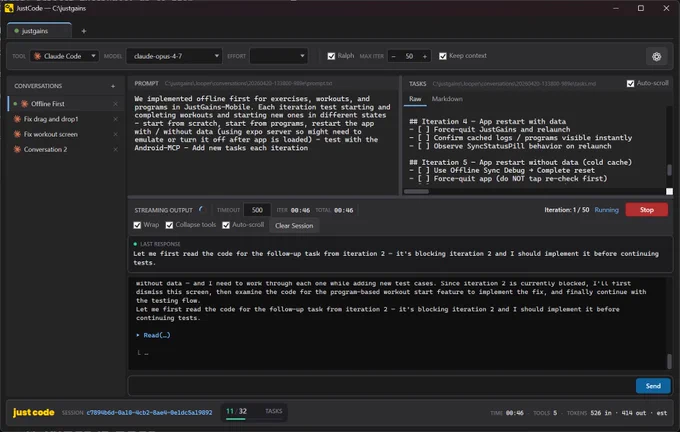The image size is (680, 432).
Task: Minimize the JustCode window
Action: 616,8
